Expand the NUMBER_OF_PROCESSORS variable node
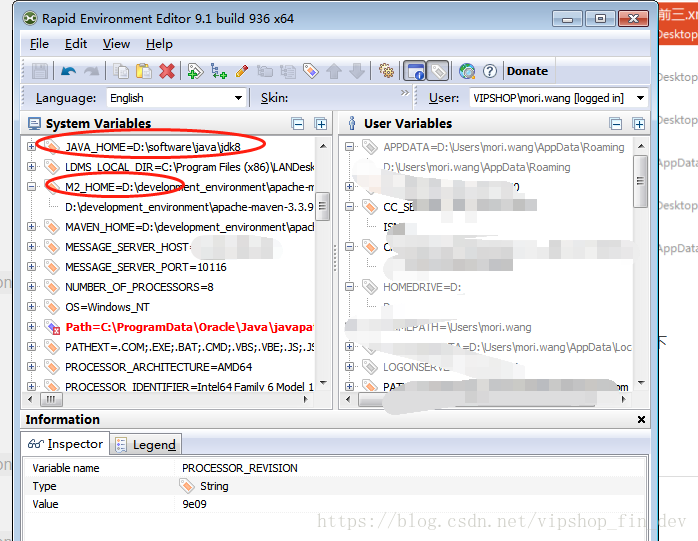 click(31, 287)
